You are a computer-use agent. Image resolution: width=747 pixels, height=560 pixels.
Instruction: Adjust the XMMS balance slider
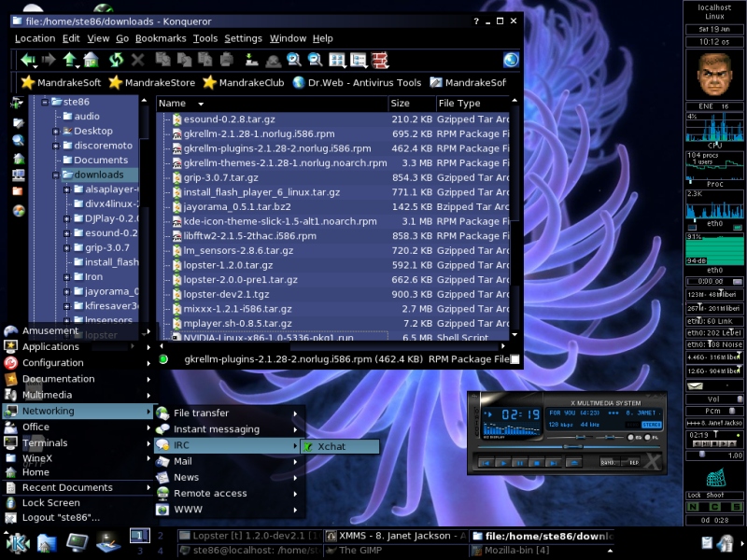coord(608,437)
